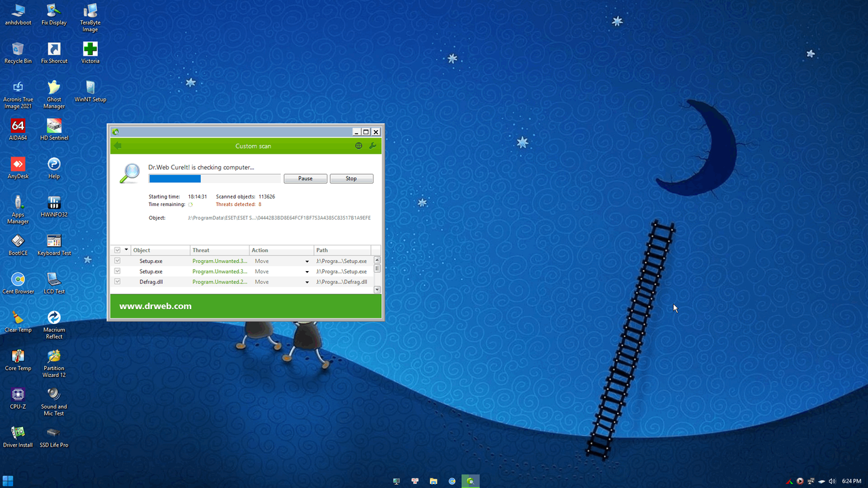868x488 pixels.
Task: Toggle the select-all checkbox in threat list header
Action: pos(117,250)
